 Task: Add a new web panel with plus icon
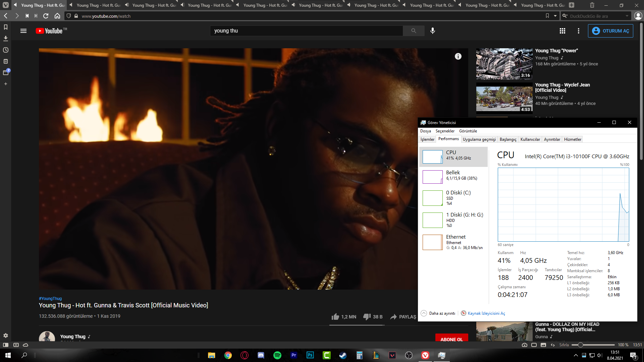(6, 84)
